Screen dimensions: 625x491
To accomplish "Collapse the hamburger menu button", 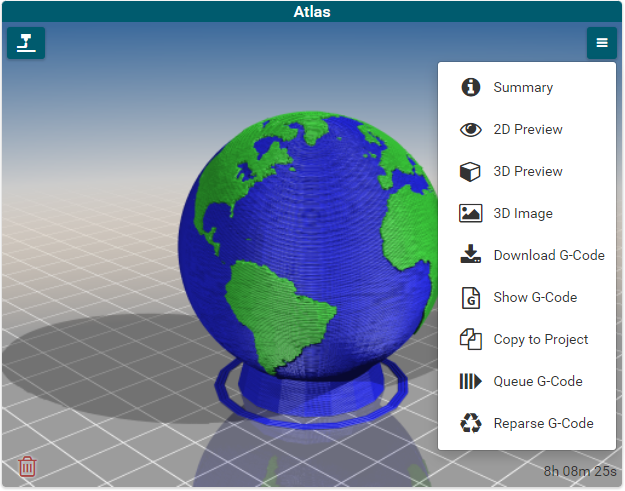I will click(x=601, y=43).
